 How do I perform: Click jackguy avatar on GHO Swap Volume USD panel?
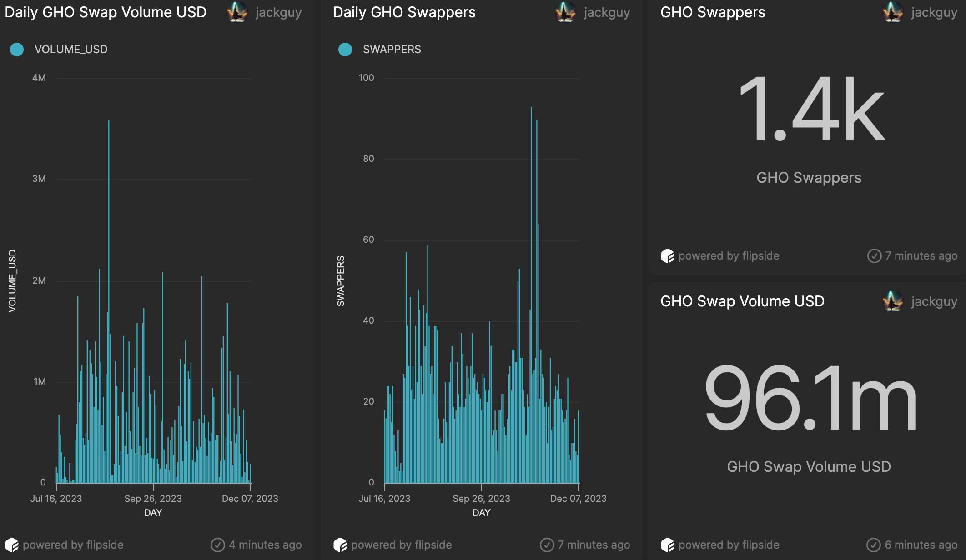tap(893, 301)
